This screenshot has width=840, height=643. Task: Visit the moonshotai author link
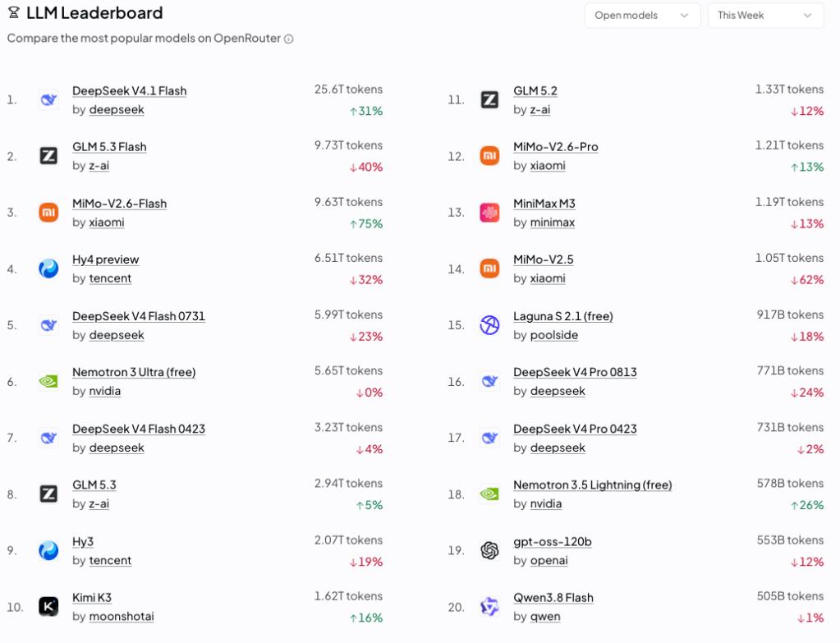122,617
